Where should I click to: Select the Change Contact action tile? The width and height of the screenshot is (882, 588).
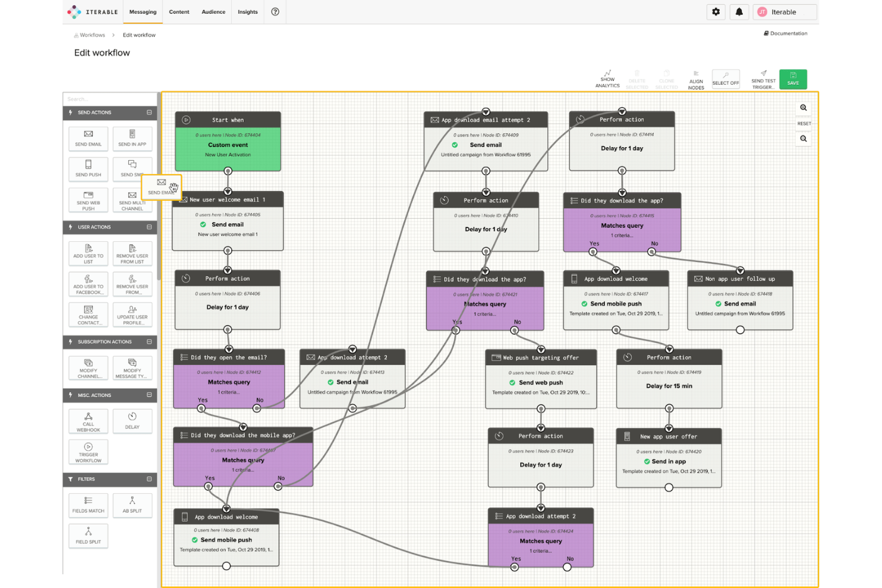[x=88, y=315]
